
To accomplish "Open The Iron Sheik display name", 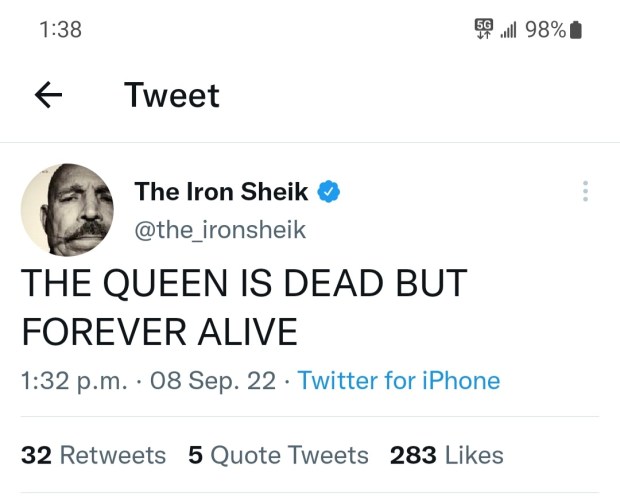I will 221,191.
